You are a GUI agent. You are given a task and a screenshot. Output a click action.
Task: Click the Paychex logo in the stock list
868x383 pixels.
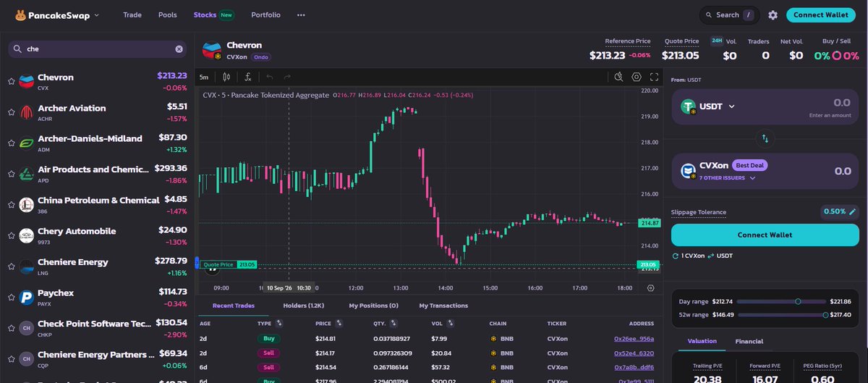coord(27,298)
